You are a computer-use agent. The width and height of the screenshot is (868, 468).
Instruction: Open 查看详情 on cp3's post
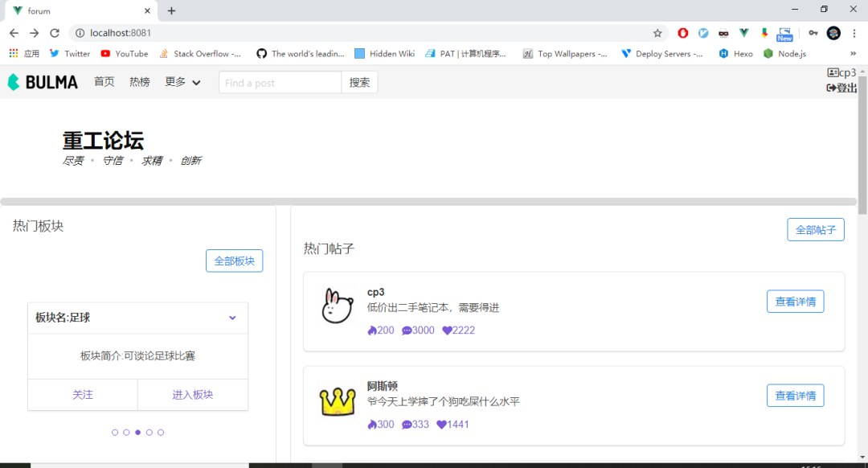coord(795,301)
